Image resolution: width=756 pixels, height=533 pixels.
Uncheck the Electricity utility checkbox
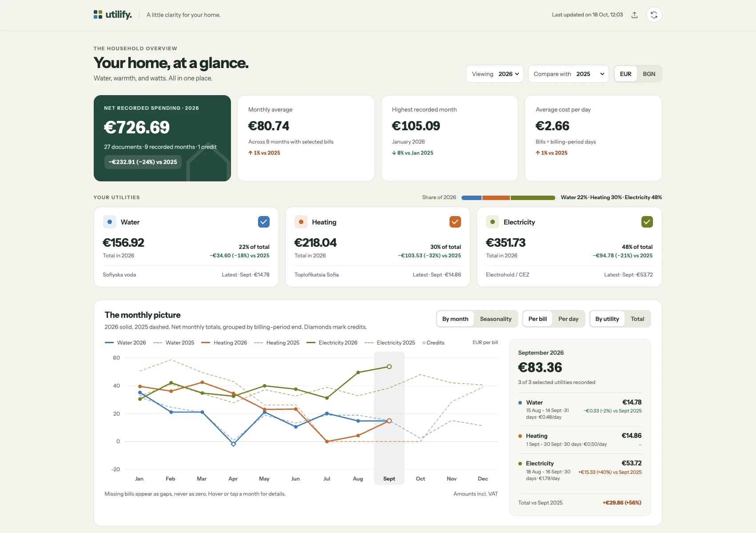tap(647, 221)
